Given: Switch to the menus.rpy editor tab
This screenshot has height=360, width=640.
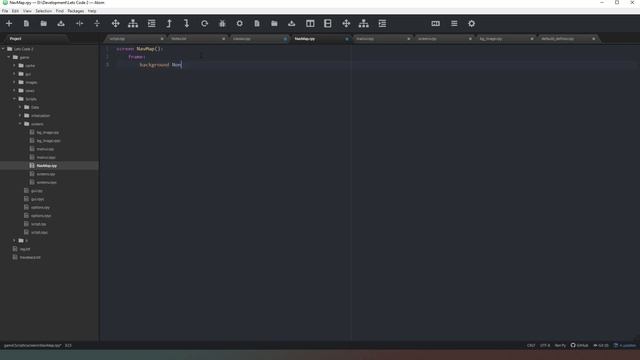Looking at the screenshot, I should point(382,39).
